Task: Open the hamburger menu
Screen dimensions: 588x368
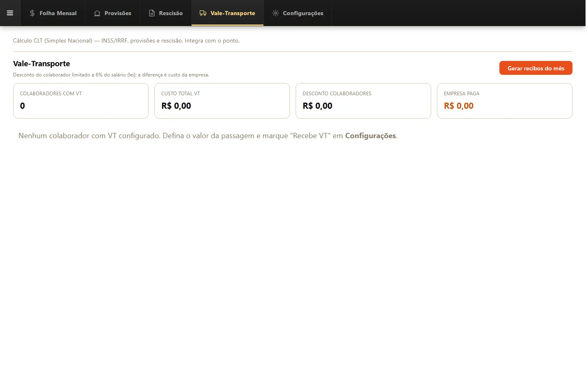Action: tap(10, 13)
